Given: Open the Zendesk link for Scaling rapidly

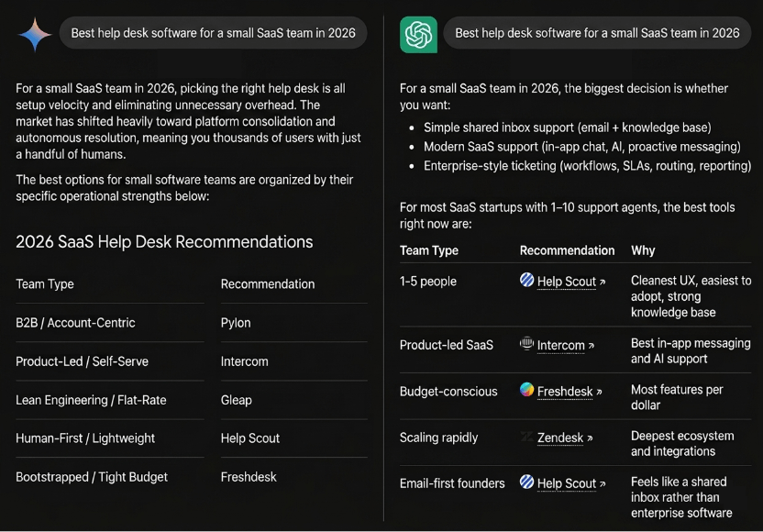Looking at the screenshot, I should 560,438.
